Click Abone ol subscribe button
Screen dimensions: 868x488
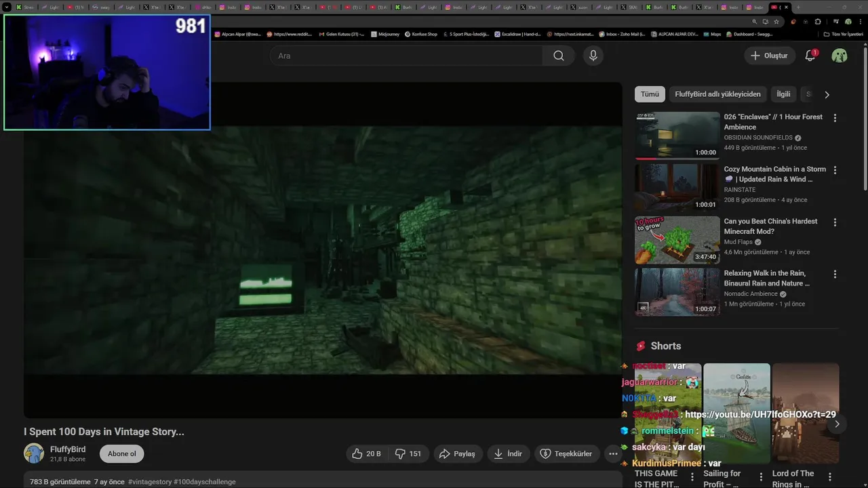(122, 453)
